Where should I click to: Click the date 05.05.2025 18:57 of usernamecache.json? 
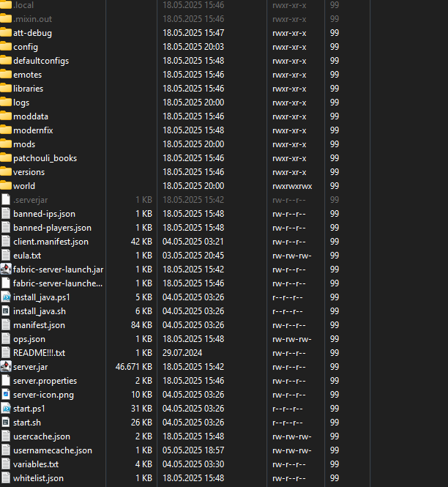(x=193, y=450)
